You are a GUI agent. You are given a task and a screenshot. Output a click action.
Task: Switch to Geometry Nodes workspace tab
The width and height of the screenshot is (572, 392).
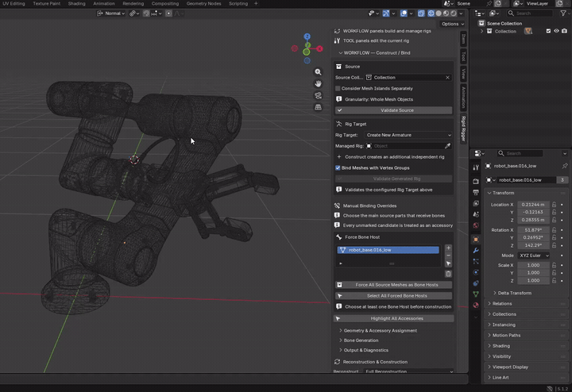(x=203, y=4)
